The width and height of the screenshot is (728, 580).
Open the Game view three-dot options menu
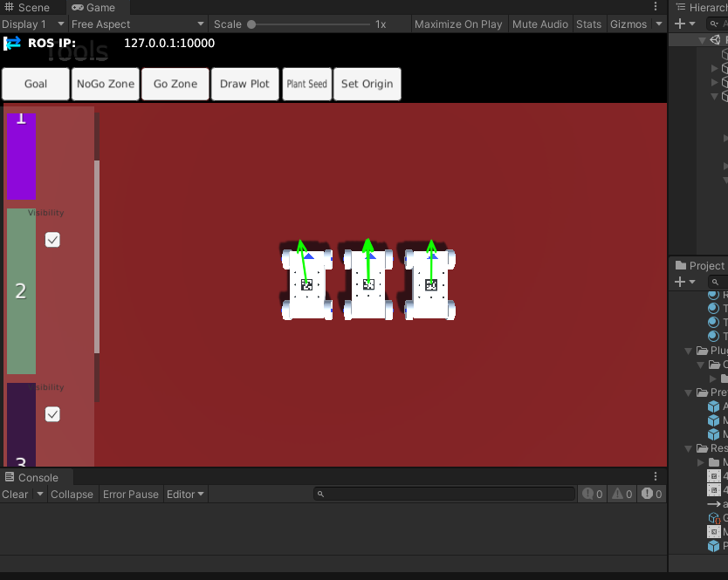point(656,7)
